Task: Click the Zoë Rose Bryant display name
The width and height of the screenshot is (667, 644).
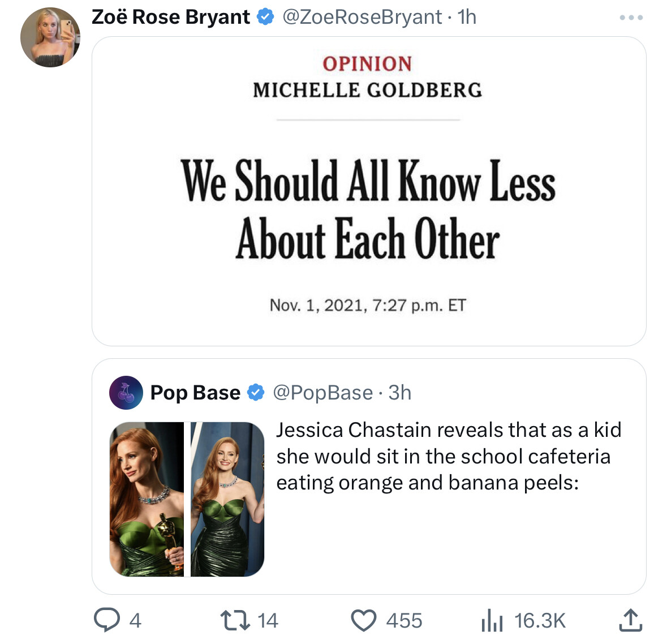Action: [171, 17]
